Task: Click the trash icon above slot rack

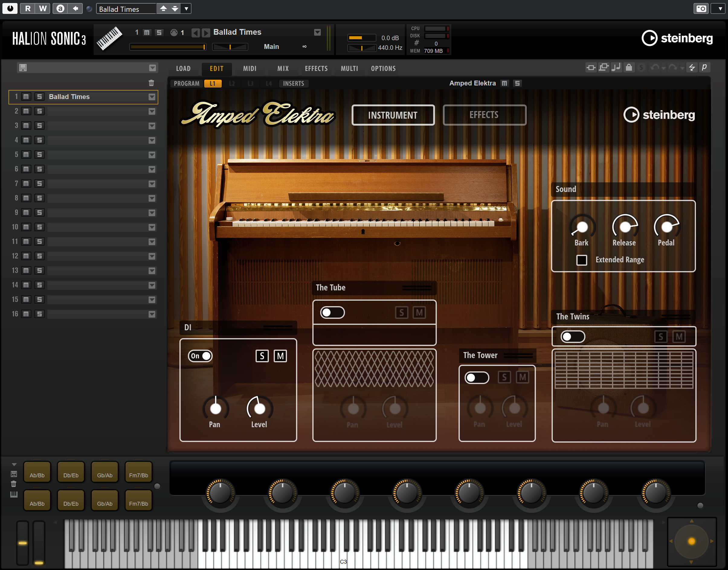Action: (x=151, y=83)
